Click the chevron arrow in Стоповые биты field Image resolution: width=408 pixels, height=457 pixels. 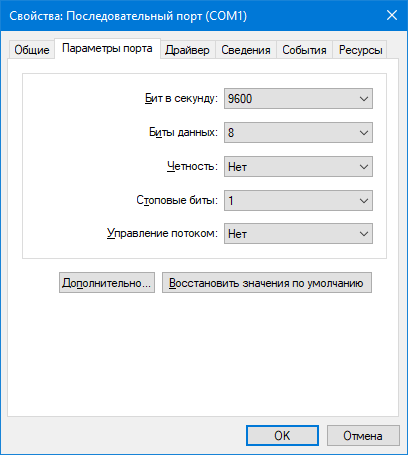click(364, 201)
